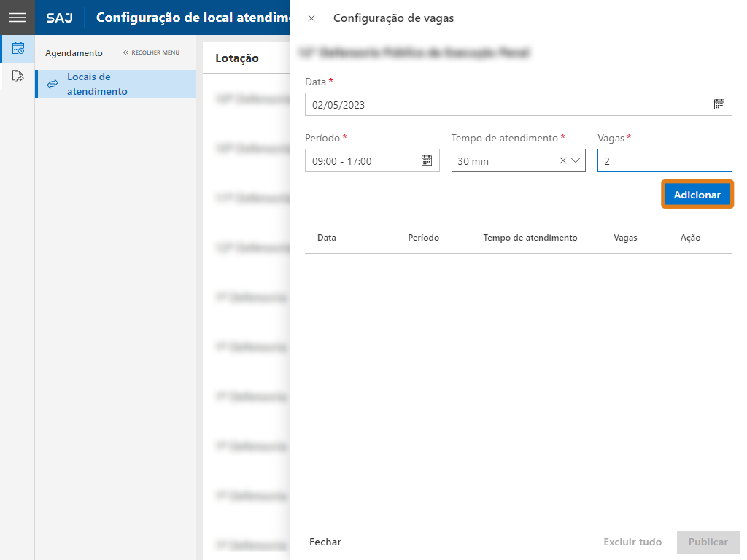Click the Tempo de atendimento column header
747x560 pixels.
[x=530, y=238]
